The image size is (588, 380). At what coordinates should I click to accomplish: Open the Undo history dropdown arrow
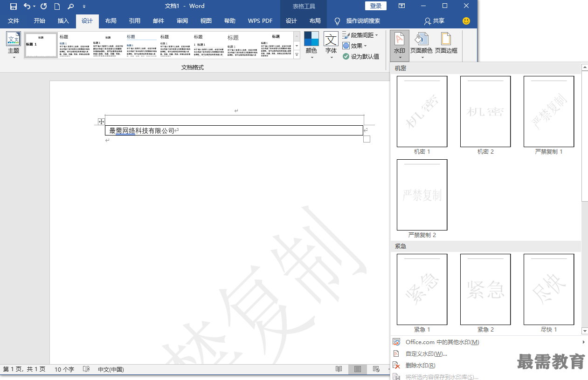35,7
